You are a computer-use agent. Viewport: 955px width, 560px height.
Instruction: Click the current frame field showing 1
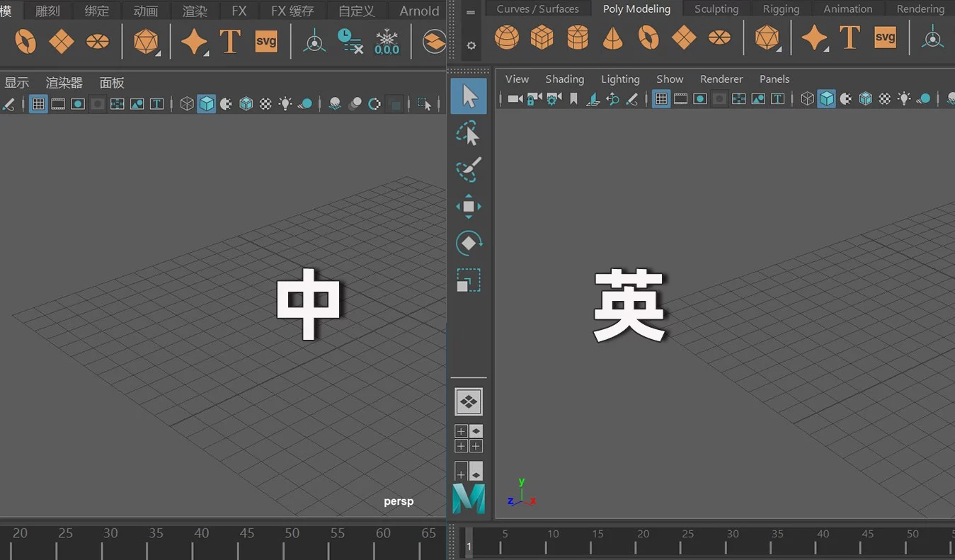pos(468,546)
